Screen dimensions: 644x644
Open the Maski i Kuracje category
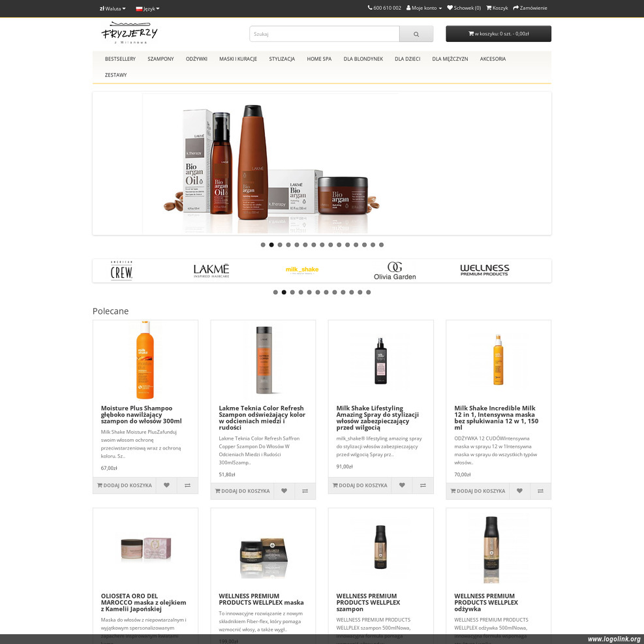click(x=238, y=59)
